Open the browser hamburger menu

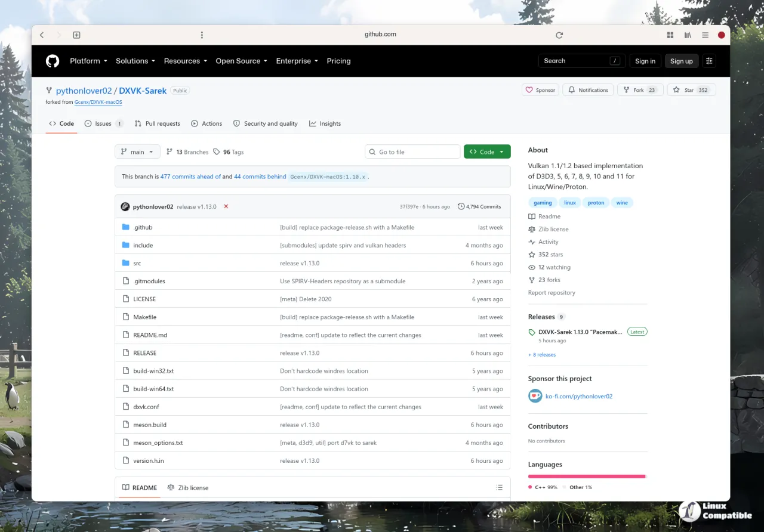pyautogui.click(x=705, y=35)
